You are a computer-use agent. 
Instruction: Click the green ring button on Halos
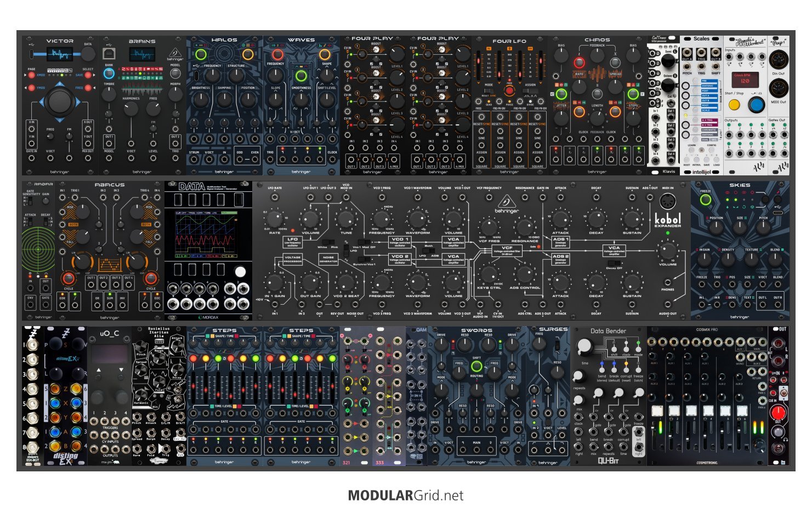(201, 54)
